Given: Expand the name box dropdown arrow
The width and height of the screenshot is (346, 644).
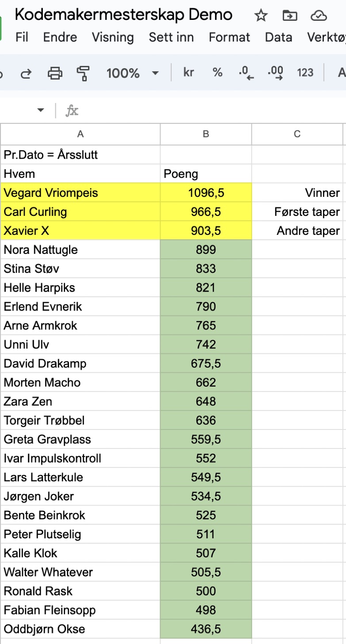Looking at the screenshot, I should pos(40,111).
